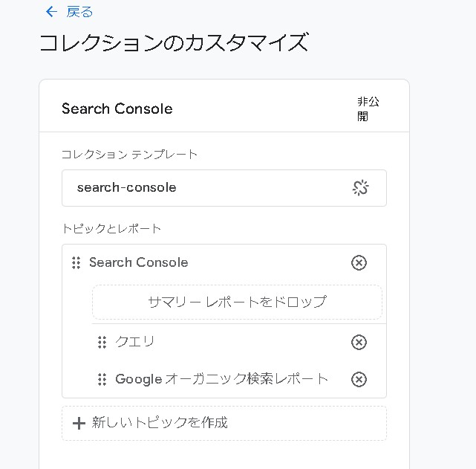The height and width of the screenshot is (469, 476).
Task: Remove the Google オーガニック検索レポート item
Action: [x=359, y=379]
